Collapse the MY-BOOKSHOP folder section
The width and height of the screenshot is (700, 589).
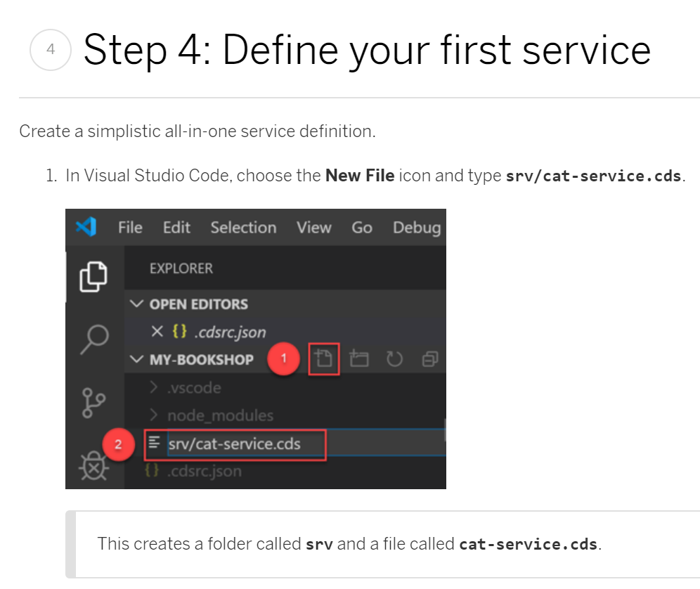click(138, 358)
